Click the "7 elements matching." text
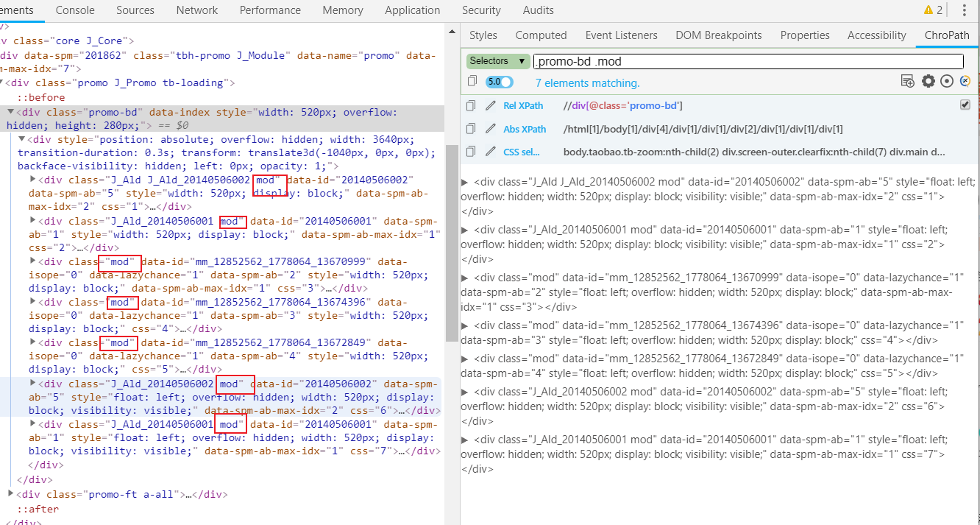 pos(587,83)
